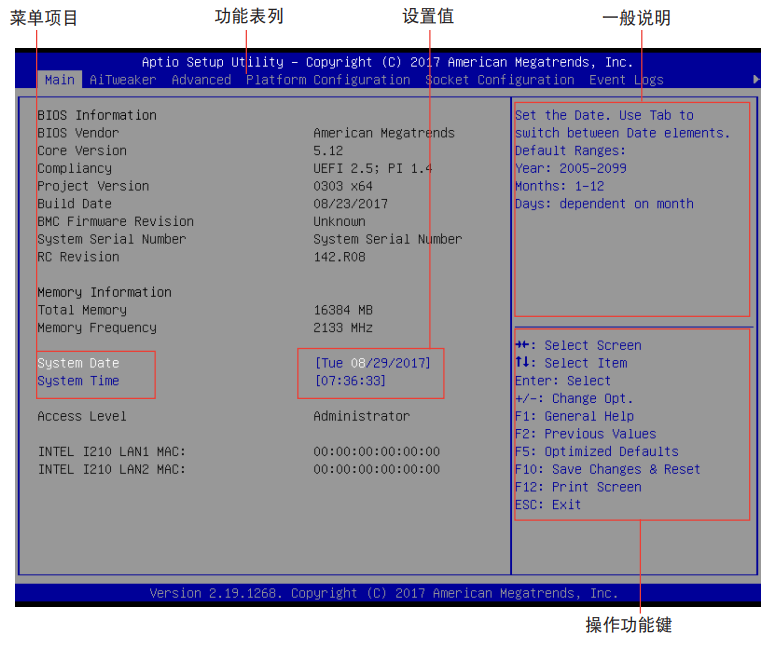Click the Days: dependent on month text
This screenshot has height=652, width=783.
pos(604,204)
